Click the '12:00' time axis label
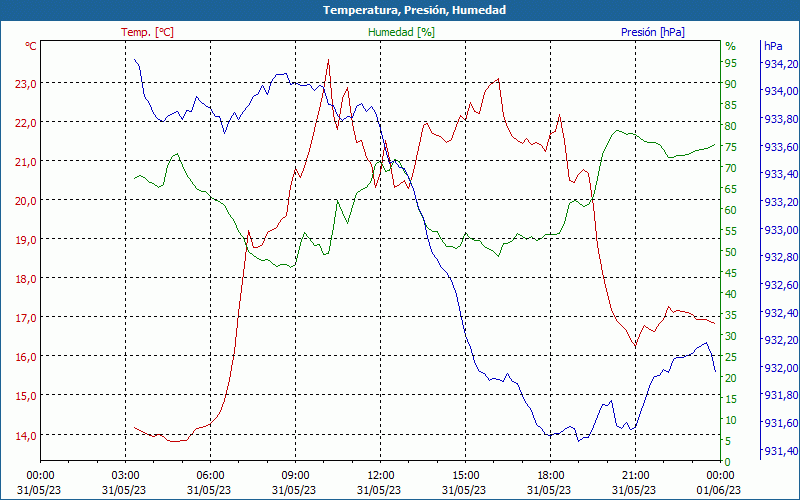The image size is (800, 500). [x=381, y=476]
